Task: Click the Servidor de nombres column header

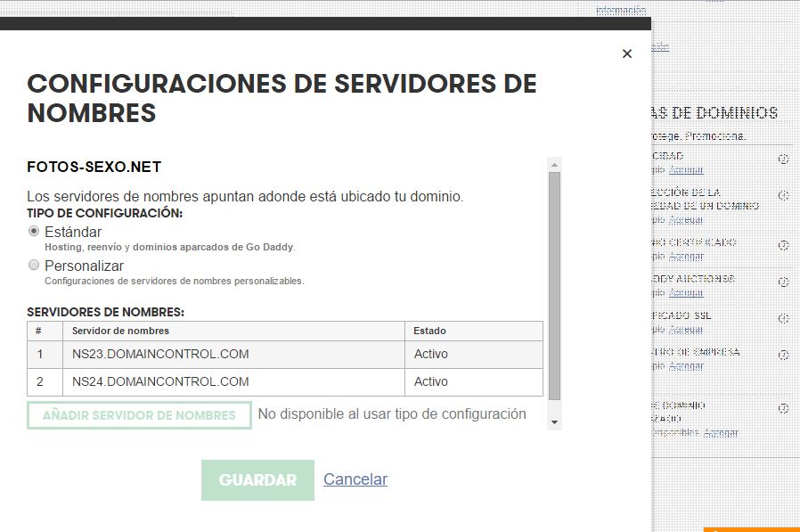Action: point(120,331)
